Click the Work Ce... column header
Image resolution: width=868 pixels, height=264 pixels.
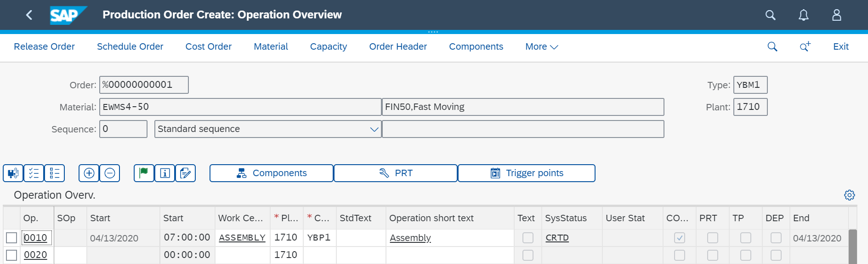(242, 218)
